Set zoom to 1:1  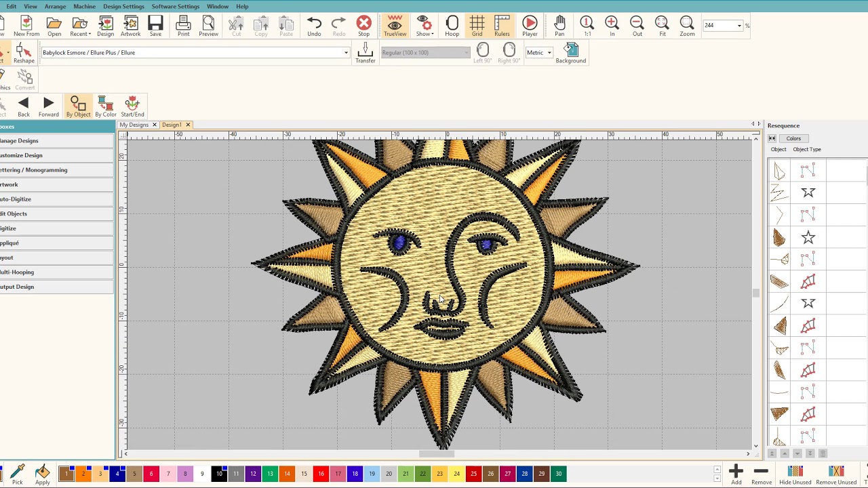[x=587, y=26]
